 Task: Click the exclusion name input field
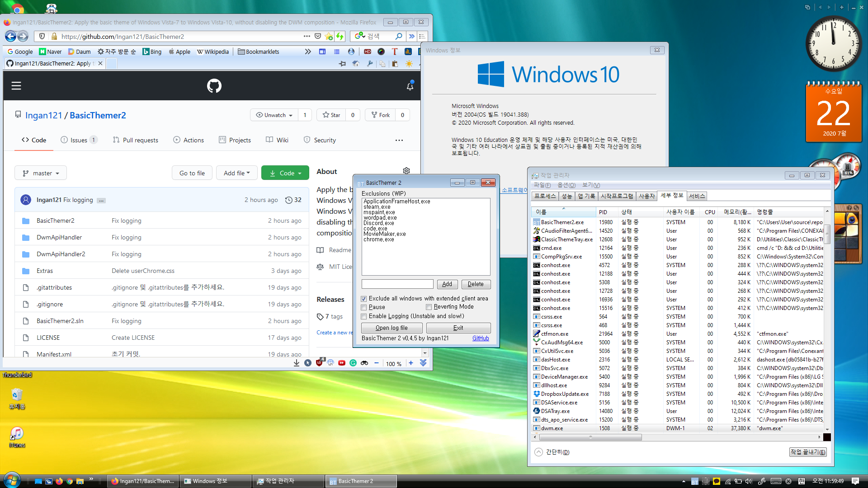click(397, 284)
